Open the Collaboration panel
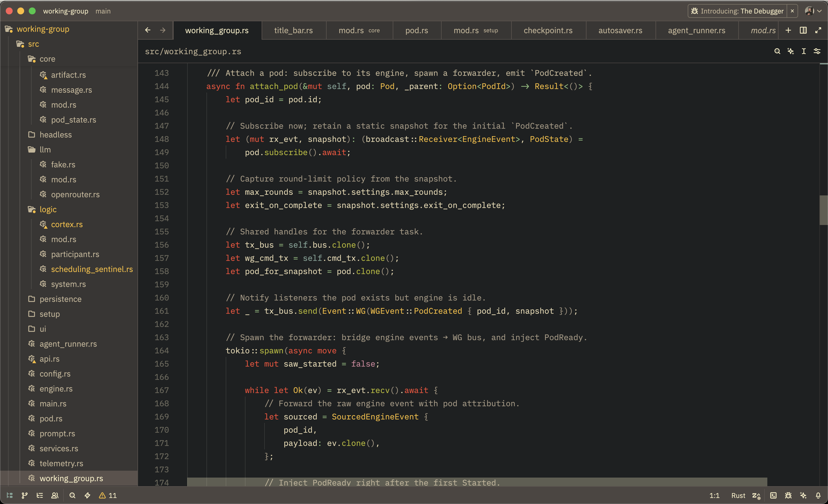 pos(55,495)
